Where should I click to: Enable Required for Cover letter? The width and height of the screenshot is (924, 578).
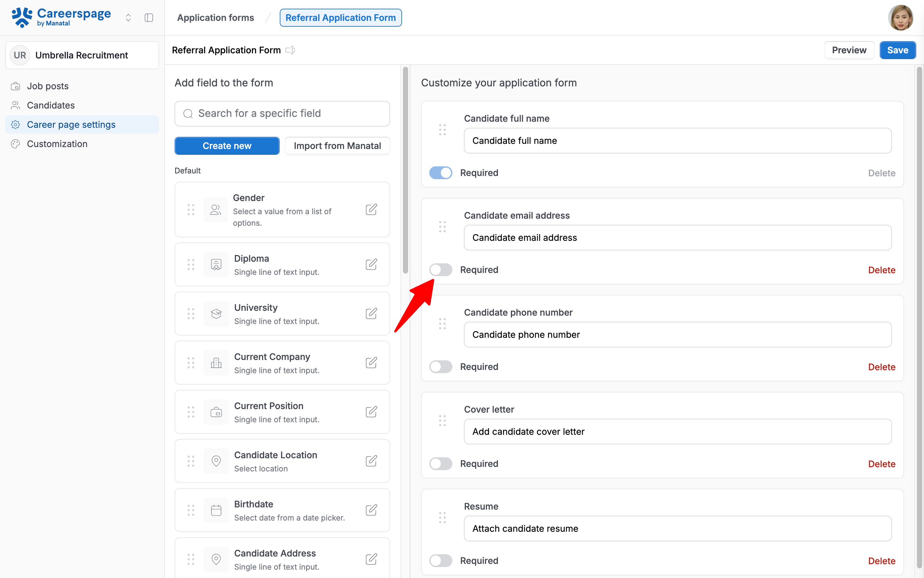[x=441, y=464]
